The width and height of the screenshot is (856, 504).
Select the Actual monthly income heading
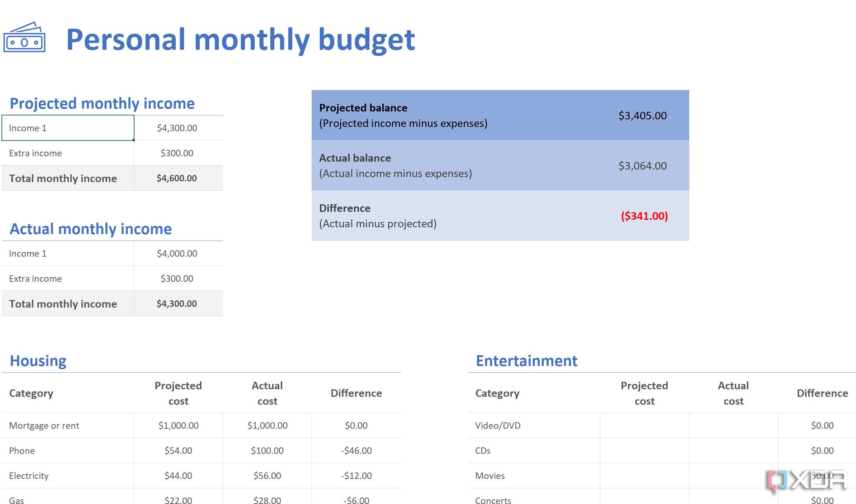pyautogui.click(x=91, y=229)
